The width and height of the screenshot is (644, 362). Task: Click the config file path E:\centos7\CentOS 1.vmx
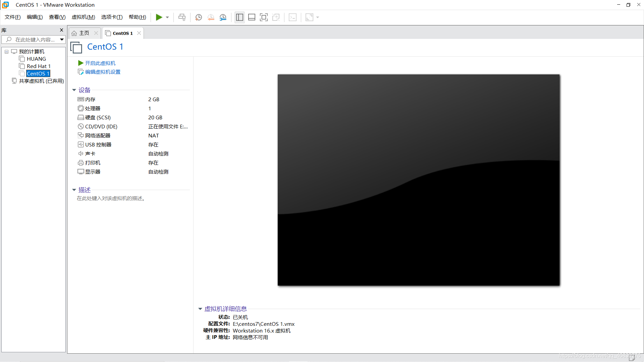pyautogui.click(x=264, y=324)
